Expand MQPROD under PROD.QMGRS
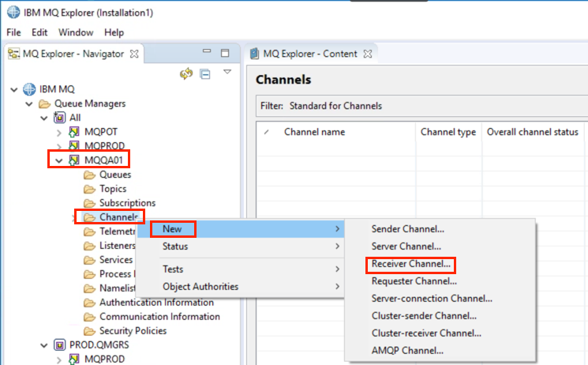 click(x=59, y=359)
